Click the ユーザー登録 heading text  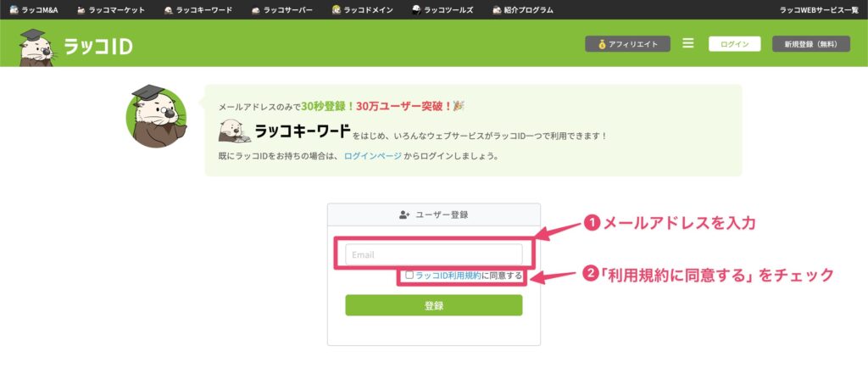(x=442, y=215)
